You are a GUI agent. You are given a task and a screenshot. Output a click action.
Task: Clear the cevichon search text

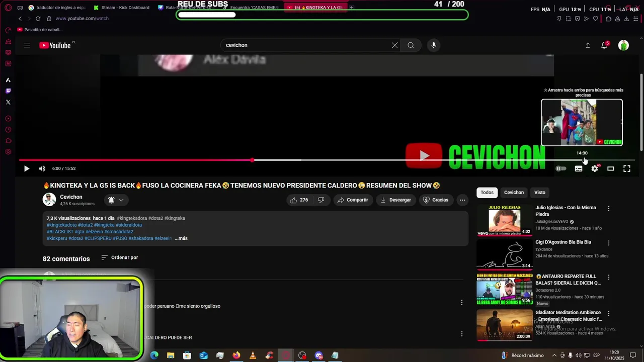(394, 45)
